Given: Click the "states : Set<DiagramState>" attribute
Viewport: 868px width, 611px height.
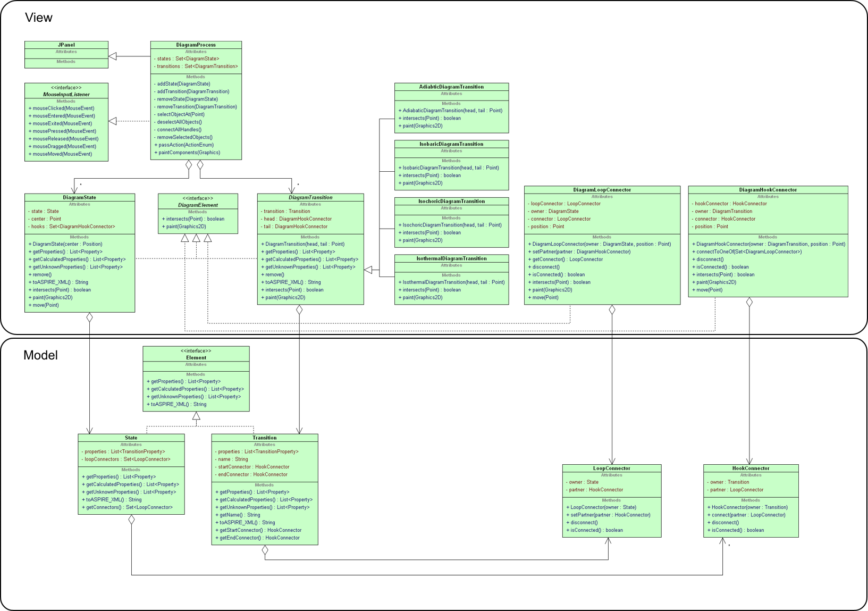Looking at the screenshot, I should coord(187,58).
